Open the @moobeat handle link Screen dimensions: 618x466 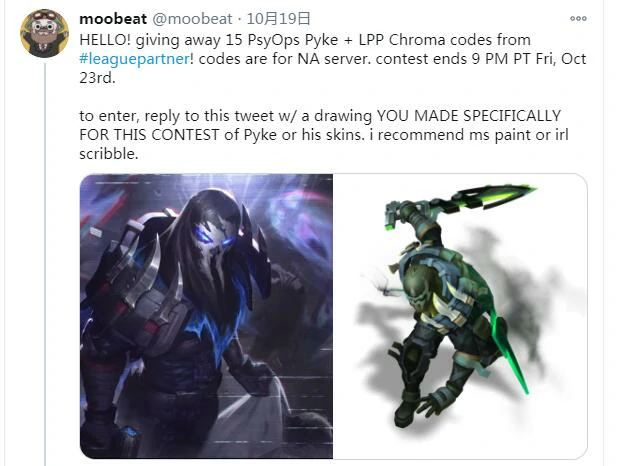pos(192,19)
